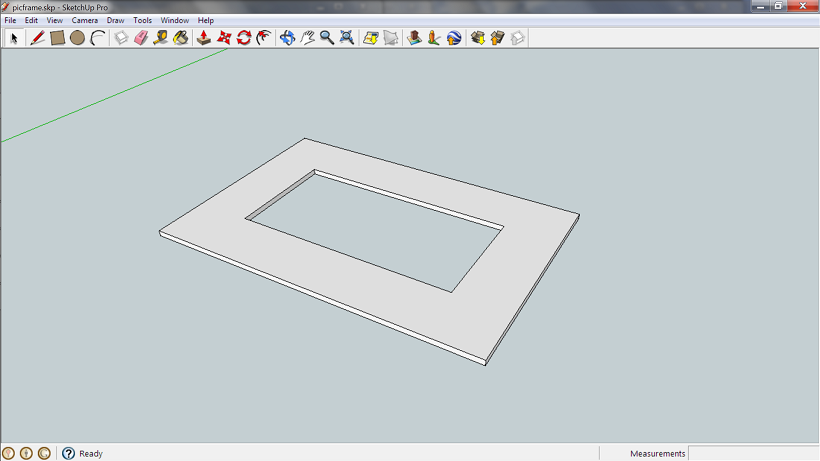Open Instructor via question mark icon

click(68, 453)
